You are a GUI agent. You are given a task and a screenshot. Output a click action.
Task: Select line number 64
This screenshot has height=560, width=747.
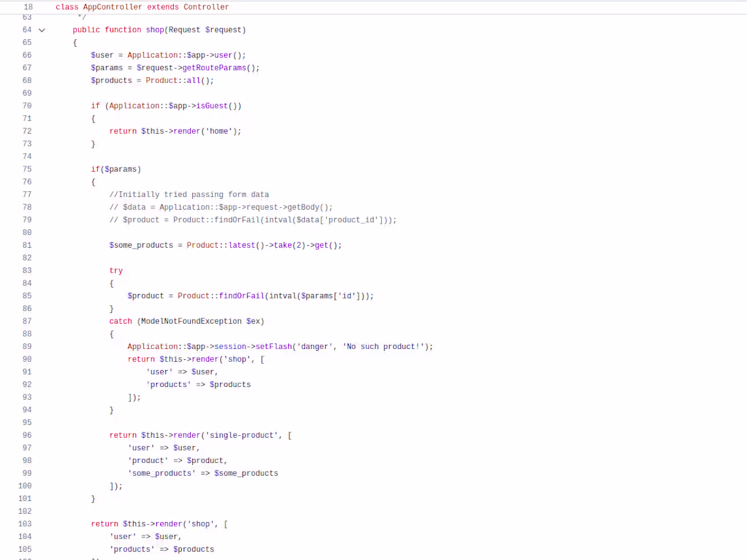tap(26, 30)
